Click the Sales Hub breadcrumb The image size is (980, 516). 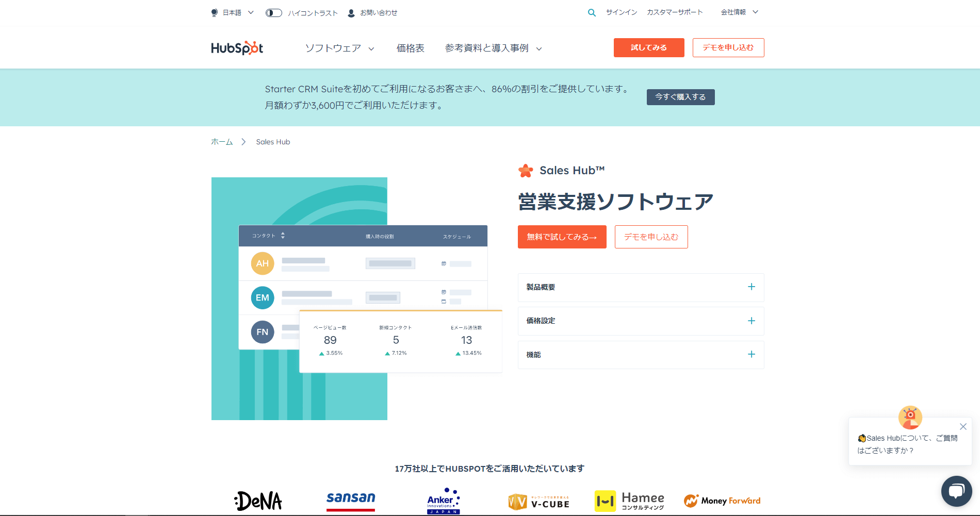(273, 142)
